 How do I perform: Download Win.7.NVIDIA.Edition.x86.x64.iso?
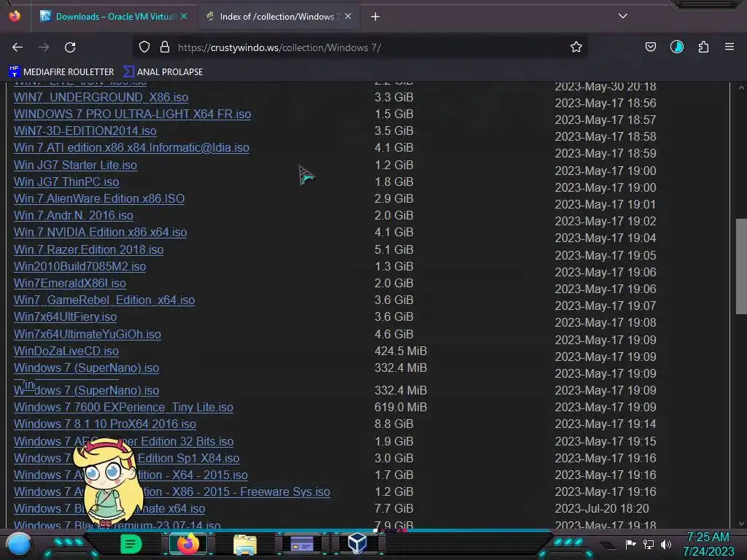100,233
